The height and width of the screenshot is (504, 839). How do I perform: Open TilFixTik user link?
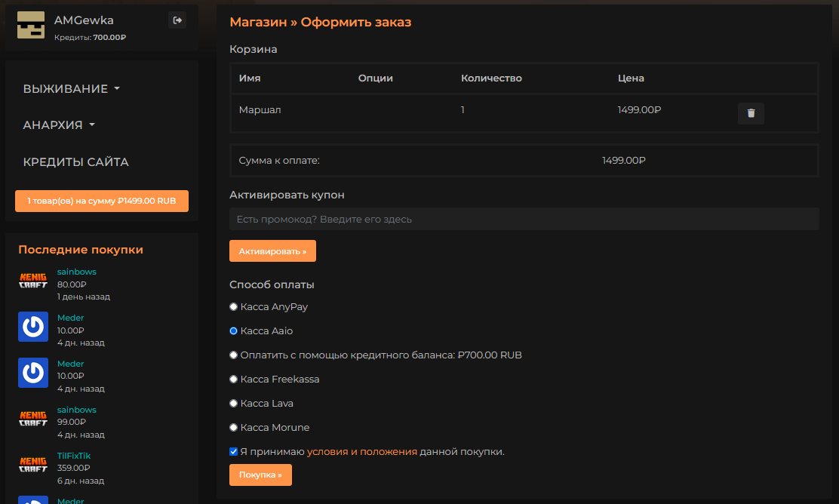[74, 456]
